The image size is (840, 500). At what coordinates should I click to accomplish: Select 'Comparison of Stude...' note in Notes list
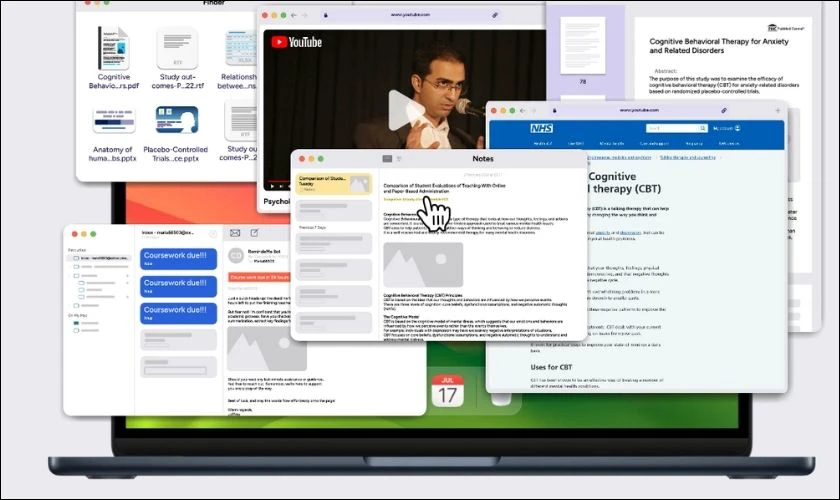coord(333,184)
